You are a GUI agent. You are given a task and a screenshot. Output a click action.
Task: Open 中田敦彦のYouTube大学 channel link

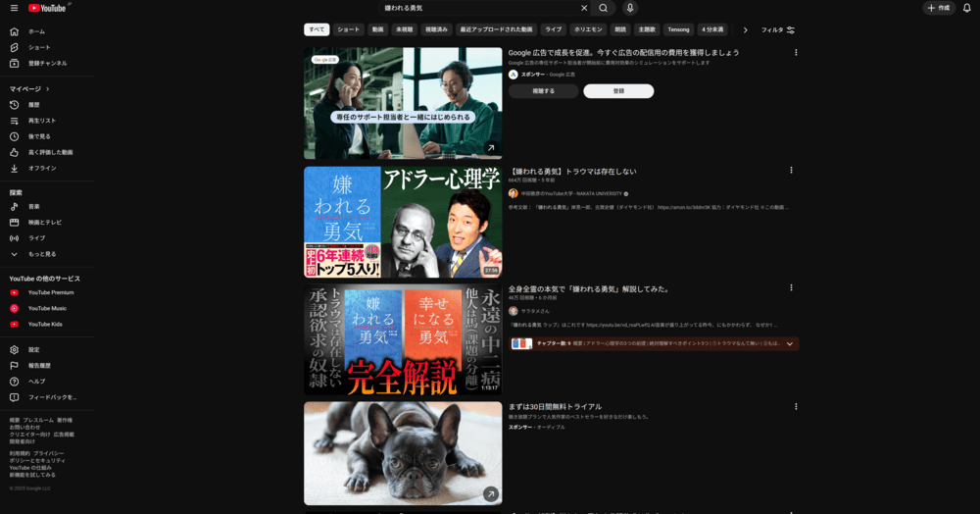[x=572, y=194]
